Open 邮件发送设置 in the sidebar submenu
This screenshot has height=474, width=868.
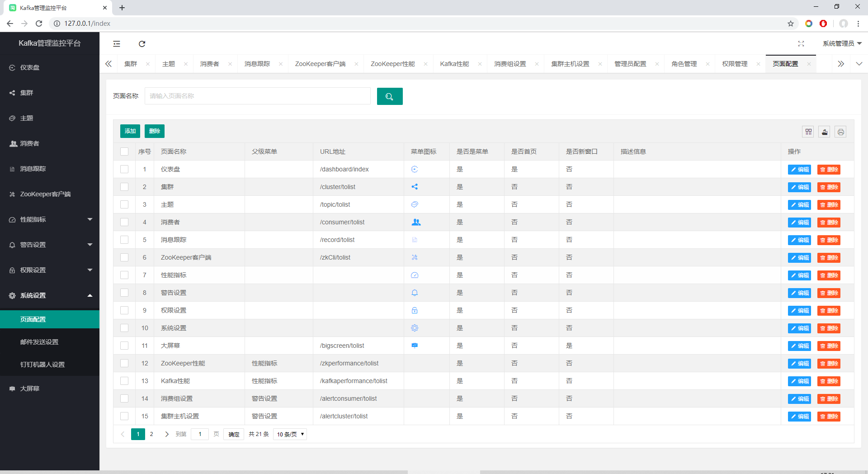coord(50,342)
